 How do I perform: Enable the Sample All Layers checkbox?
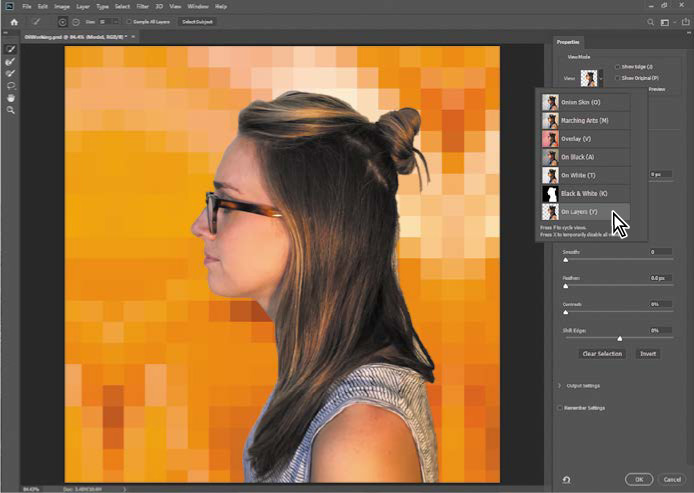pyautogui.click(x=130, y=21)
